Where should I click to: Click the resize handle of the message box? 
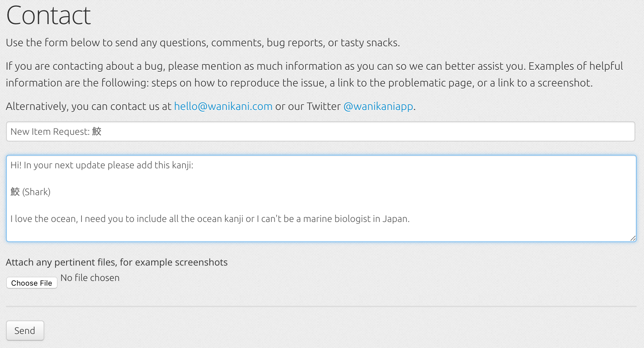pyautogui.click(x=633, y=238)
